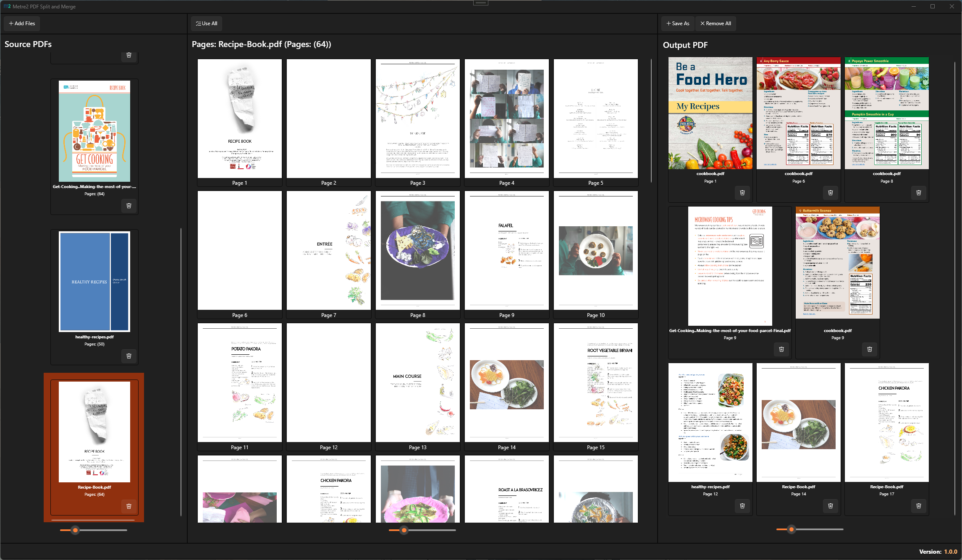The width and height of the screenshot is (962, 560).
Task: Delete Get-Cooking Page 9 from output
Action: (x=781, y=349)
